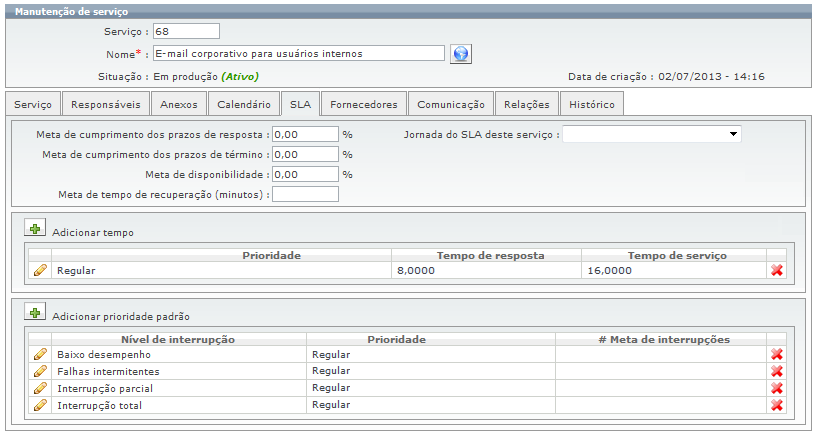Delete the Interrupção parcial row

click(776, 388)
